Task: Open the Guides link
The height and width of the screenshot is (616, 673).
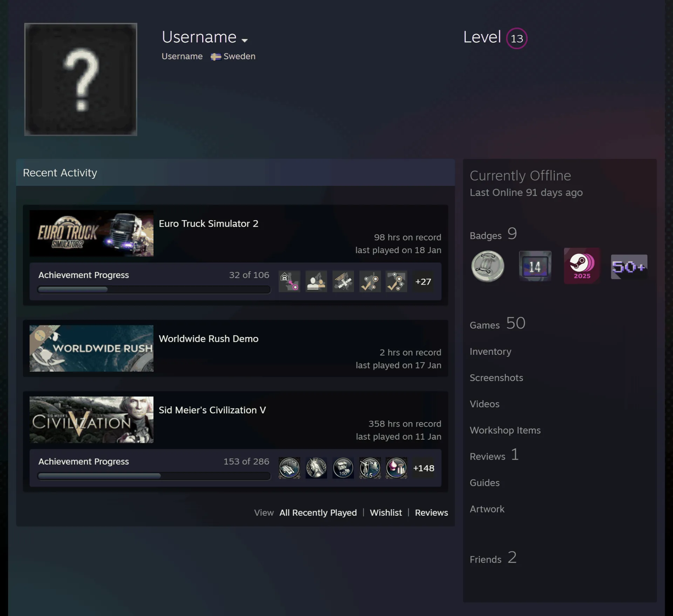Action: coord(484,483)
